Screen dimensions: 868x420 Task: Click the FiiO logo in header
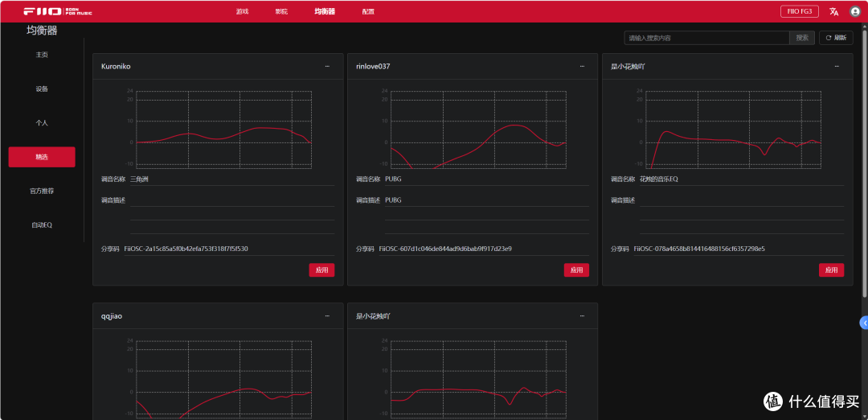(x=58, y=11)
